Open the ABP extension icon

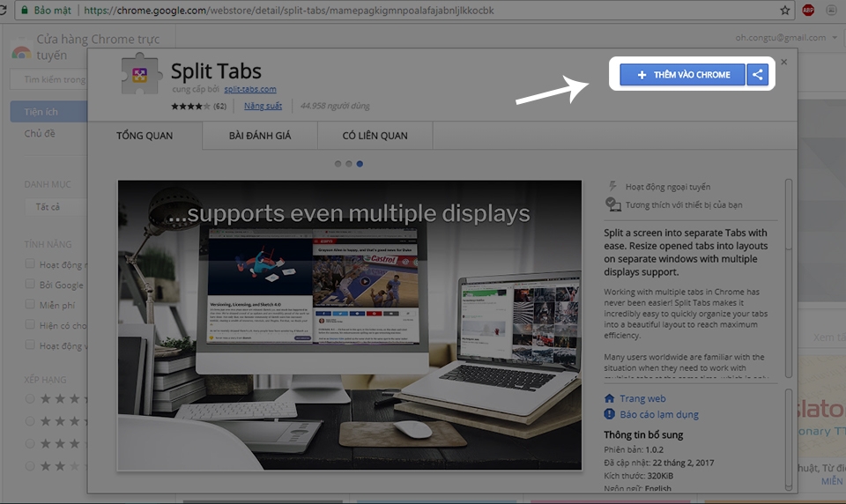pos(808,11)
